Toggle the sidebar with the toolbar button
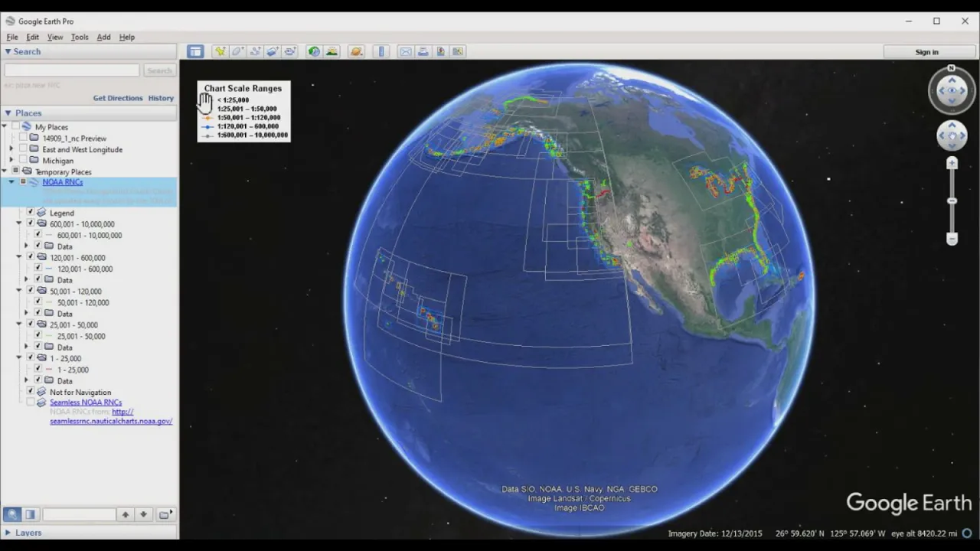 195,51
